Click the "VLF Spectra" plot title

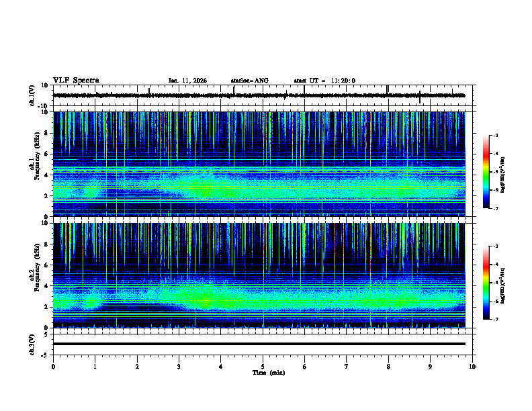tap(76, 81)
